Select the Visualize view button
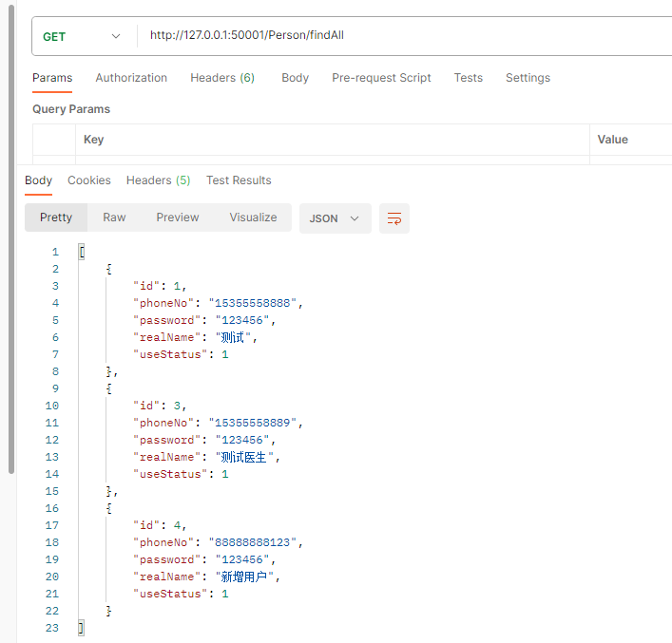Screen dimensions: 672x643 pos(253,217)
